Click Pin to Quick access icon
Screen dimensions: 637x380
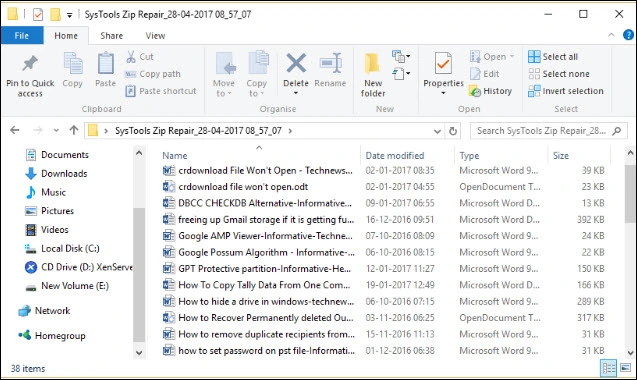30,64
